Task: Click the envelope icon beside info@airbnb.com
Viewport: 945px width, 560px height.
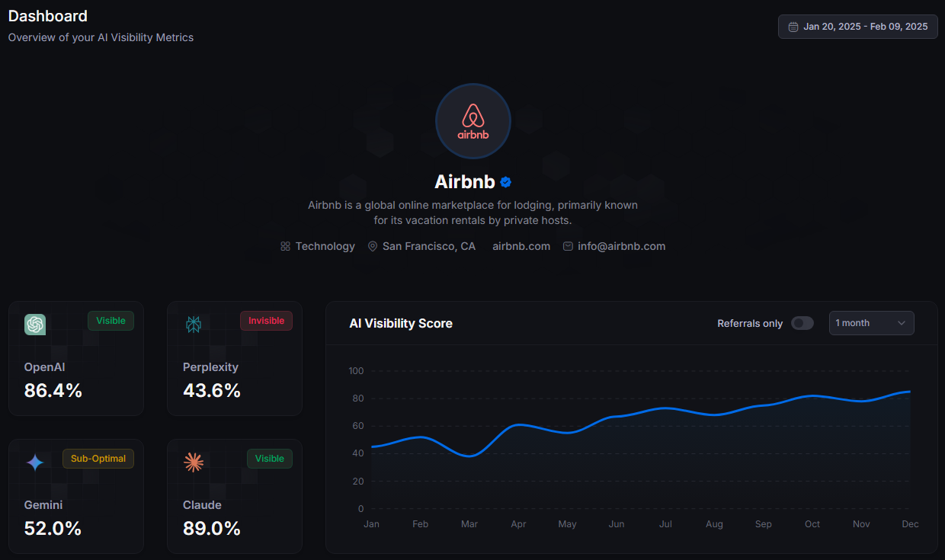Action: coord(568,246)
